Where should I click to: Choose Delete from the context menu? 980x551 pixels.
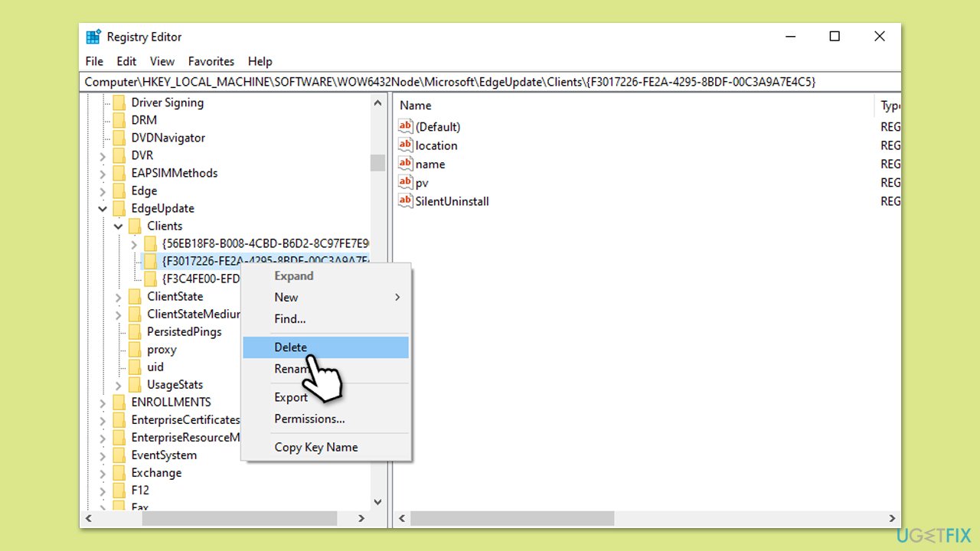(325, 347)
